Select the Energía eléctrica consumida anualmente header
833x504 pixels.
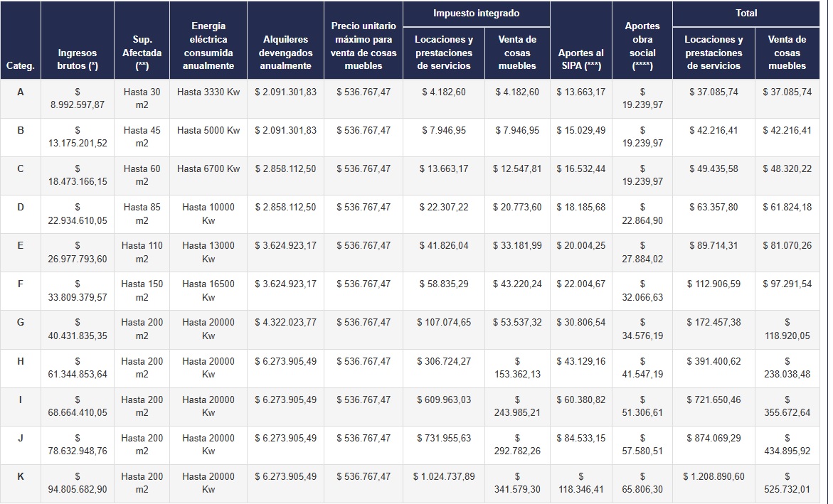[x=208, y=41]
